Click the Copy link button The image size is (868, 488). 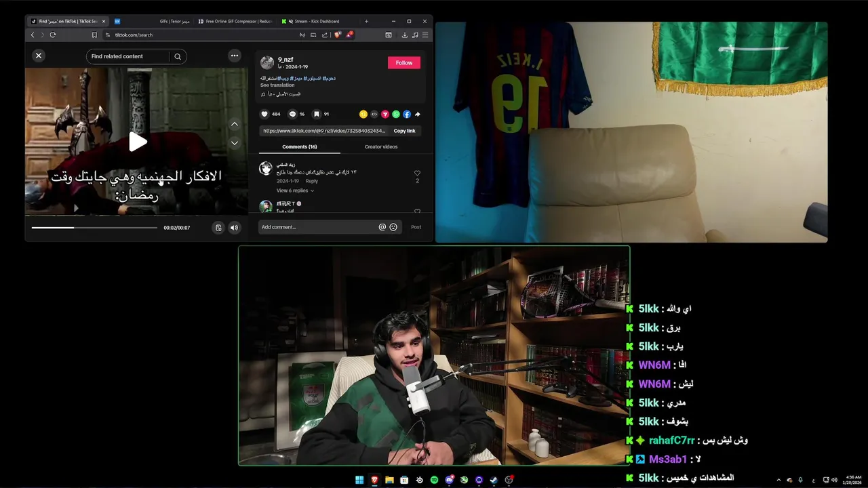tap(404, 131)
